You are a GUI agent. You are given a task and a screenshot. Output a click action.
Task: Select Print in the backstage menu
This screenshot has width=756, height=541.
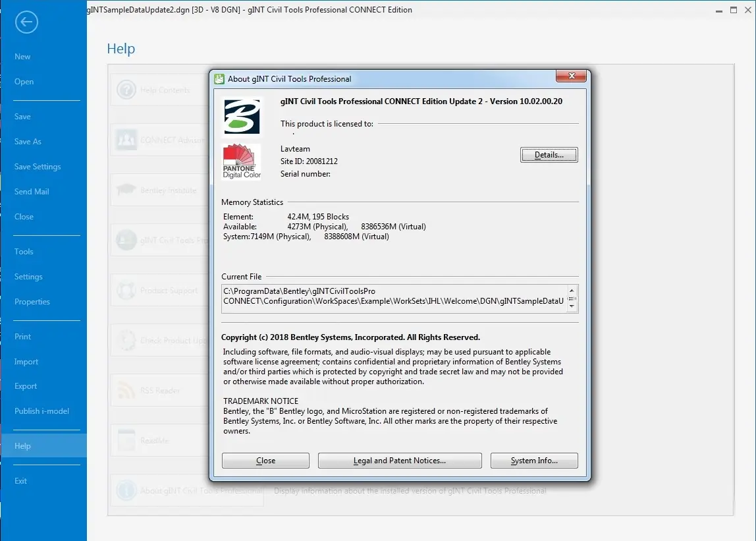pos(22,336)
